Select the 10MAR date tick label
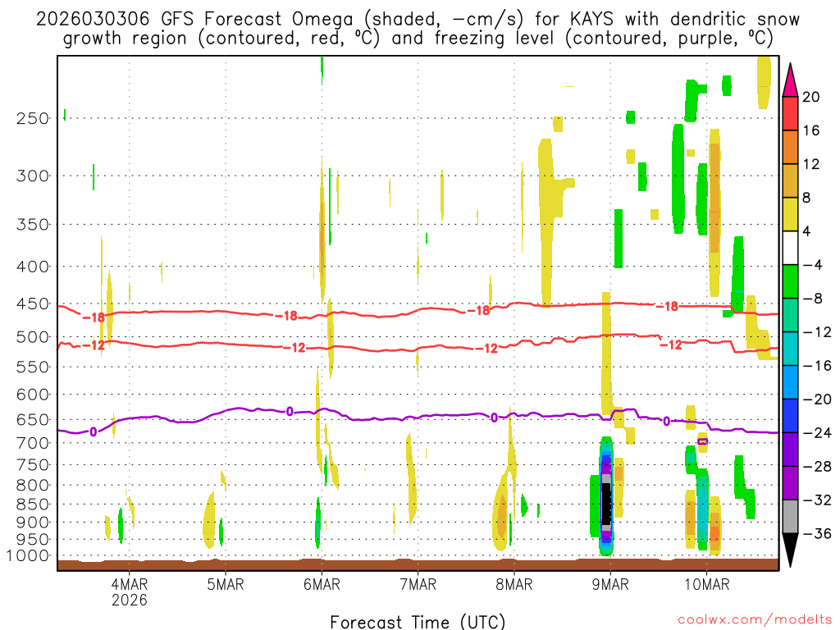Viewport: 840px width, 630px height. point(706,584)
